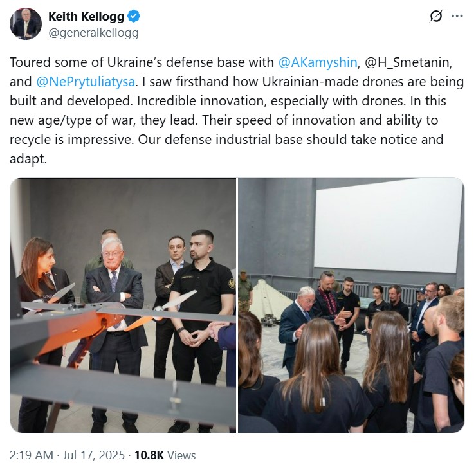The image size is (476, 474).
Task: Follow the @NePrytuliatysa mention link
Action: 86,82
